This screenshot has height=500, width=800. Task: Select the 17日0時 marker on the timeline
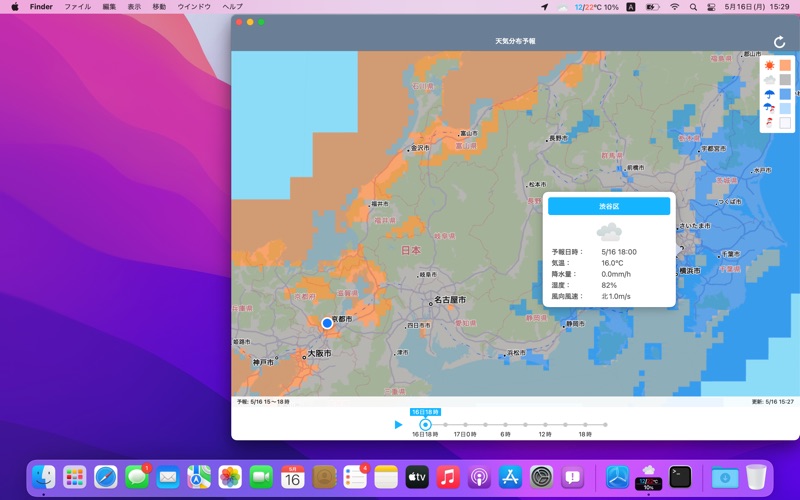click(x=465, y=425)
